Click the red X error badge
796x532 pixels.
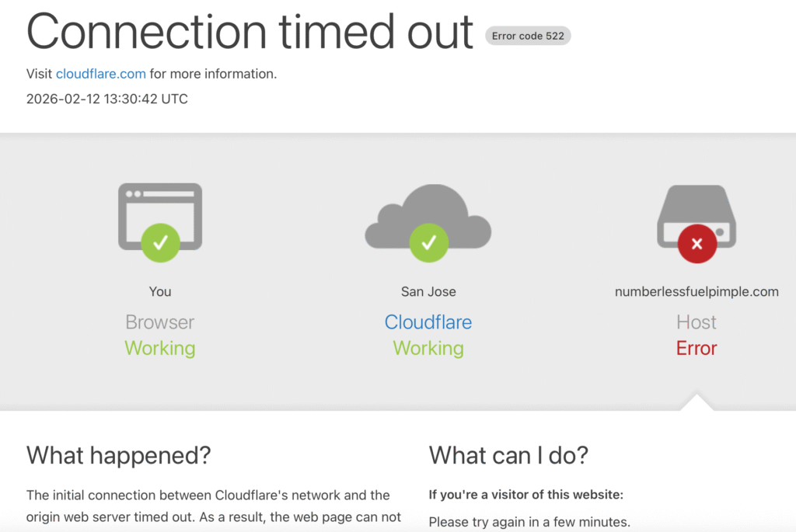tap(697, 244)
